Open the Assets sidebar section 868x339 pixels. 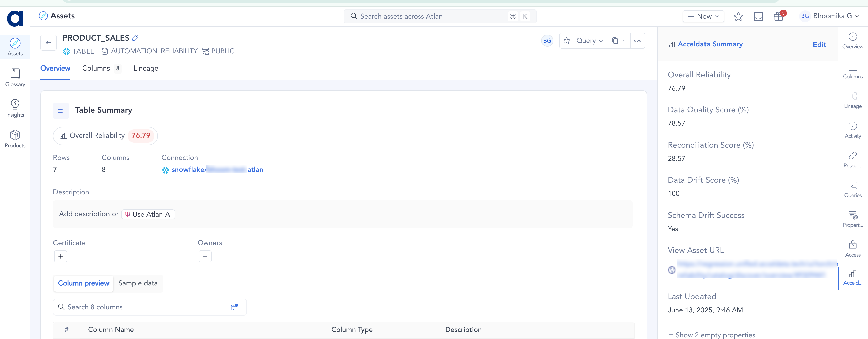15,47
